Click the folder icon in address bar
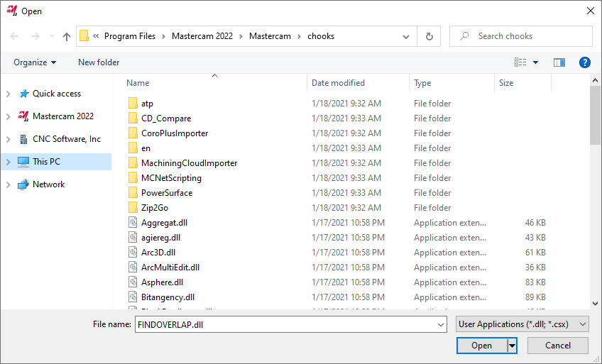The image size is (602, 364). tap(84, 36)
